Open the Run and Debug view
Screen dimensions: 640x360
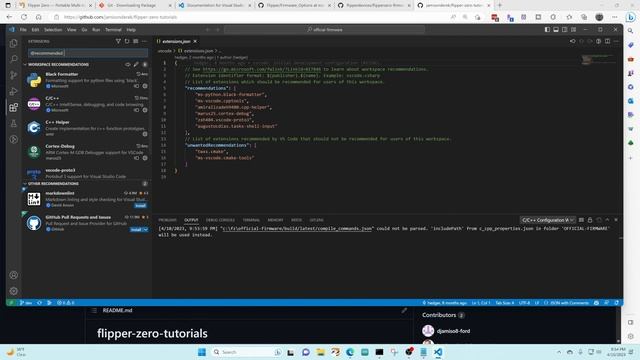tap(13, 91)
